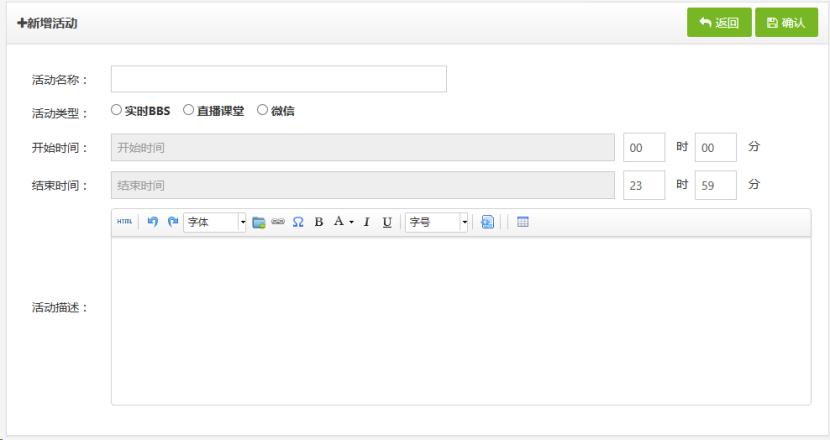Screen dimensions: 830x440
Task: Click the end time minute field 59
Action: coord(715,185)
